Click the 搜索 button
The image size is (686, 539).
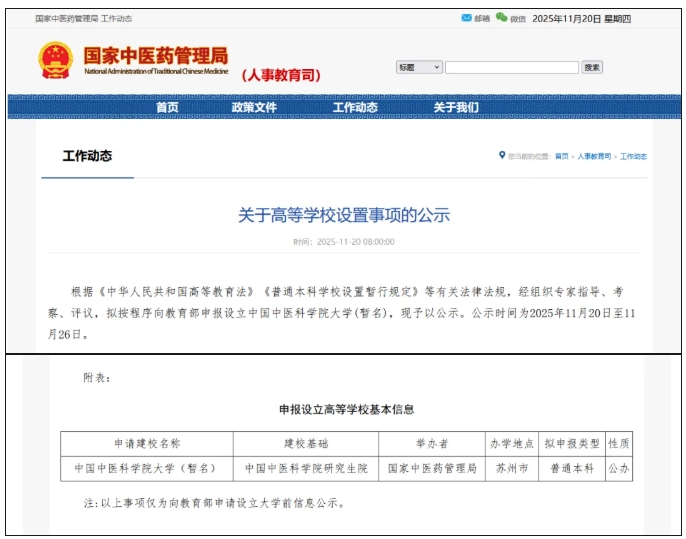592,67
